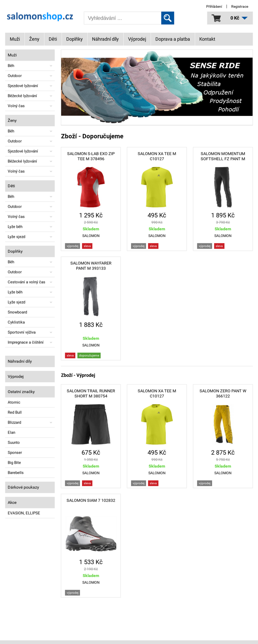Expand the cart dropdown arrow
The width and height of the screenshot is (258, 644).
tap(245, 18)
